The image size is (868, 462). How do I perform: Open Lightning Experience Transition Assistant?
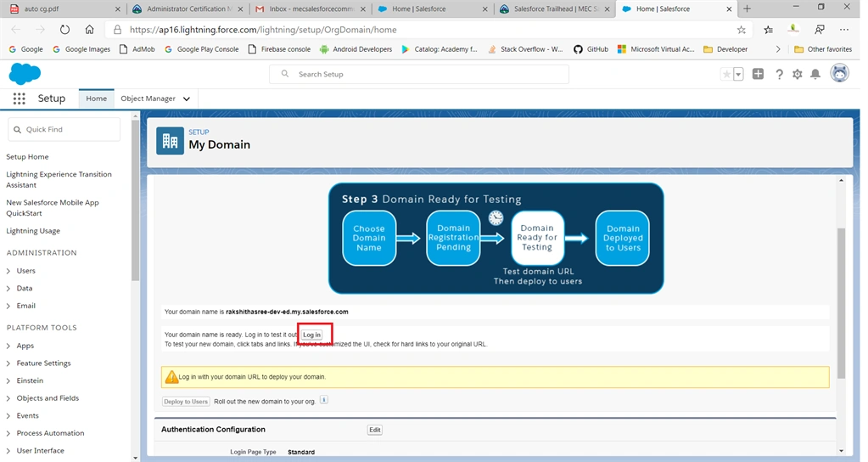[x=59, y=179]
